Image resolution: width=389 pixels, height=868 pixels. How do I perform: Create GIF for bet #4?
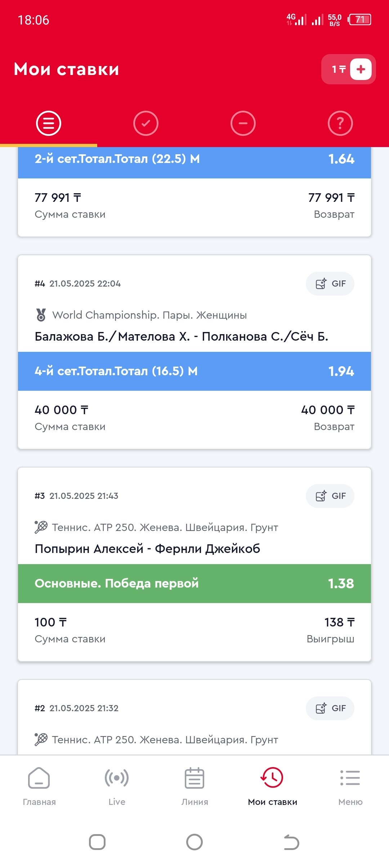pos(330,284)
